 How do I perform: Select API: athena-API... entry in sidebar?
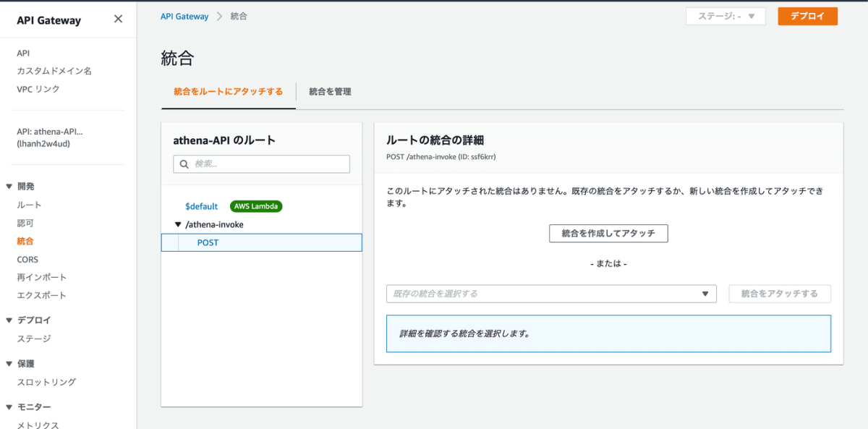[x=50, y=137]
